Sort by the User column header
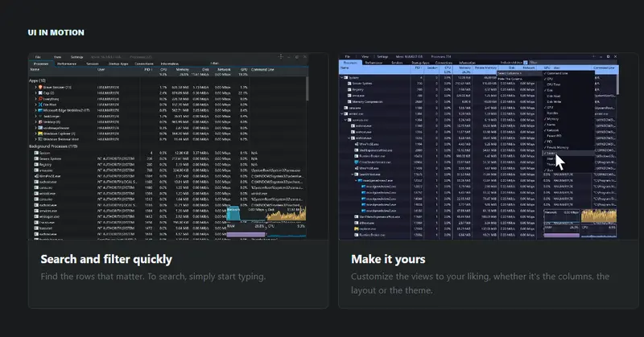Image resolution: width=644 pixels, height=337 pixels. 101,70
